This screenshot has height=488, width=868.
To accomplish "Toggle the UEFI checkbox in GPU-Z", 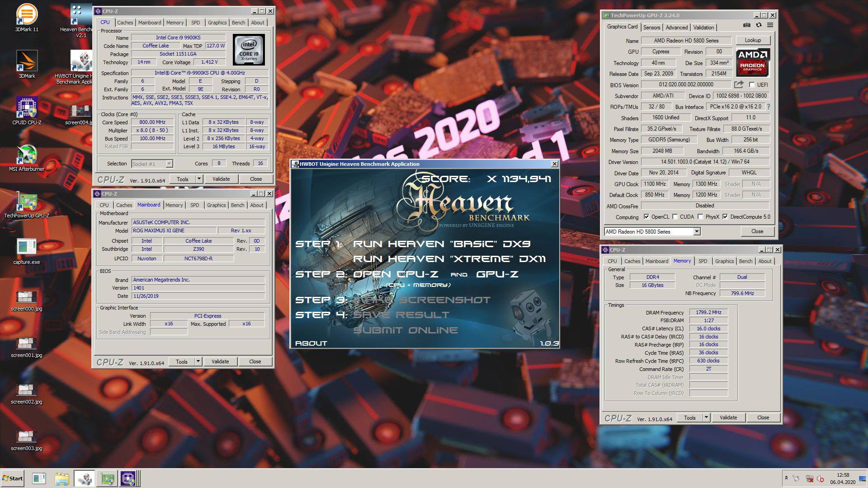I will click(752, 85).
